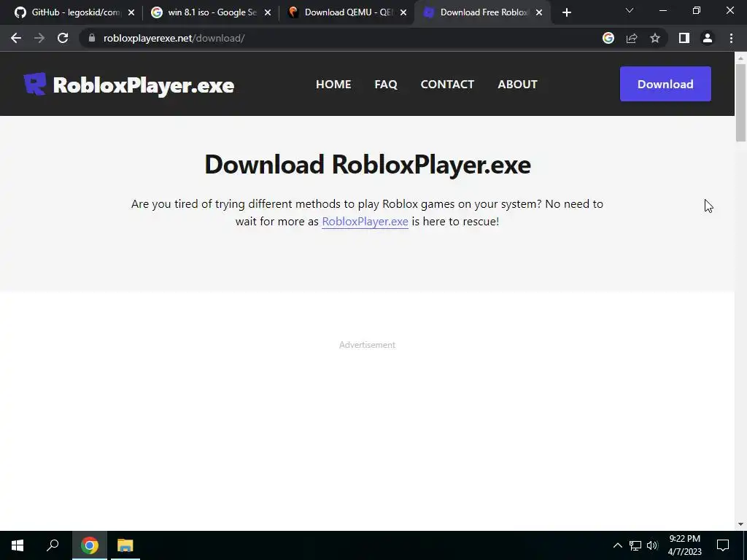Close the Download QEMU tab

pyautogui.click(x=403, y=12)
